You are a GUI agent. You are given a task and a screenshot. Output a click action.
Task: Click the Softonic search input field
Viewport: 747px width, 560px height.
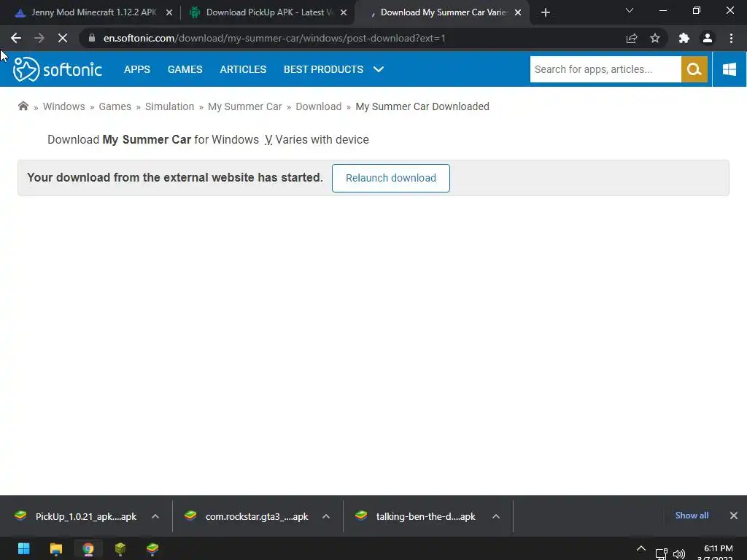click(605, 69)
